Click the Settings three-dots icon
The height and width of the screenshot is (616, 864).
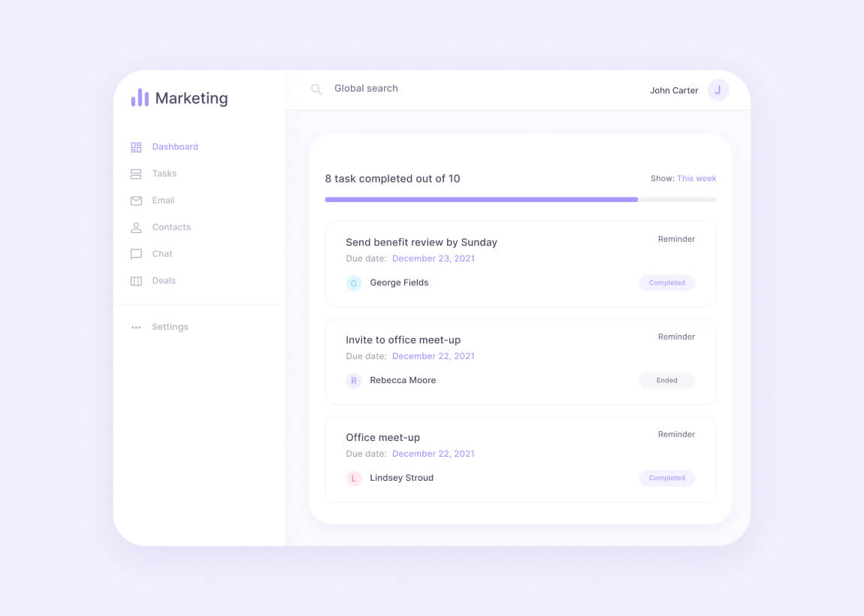coord(136,328)
